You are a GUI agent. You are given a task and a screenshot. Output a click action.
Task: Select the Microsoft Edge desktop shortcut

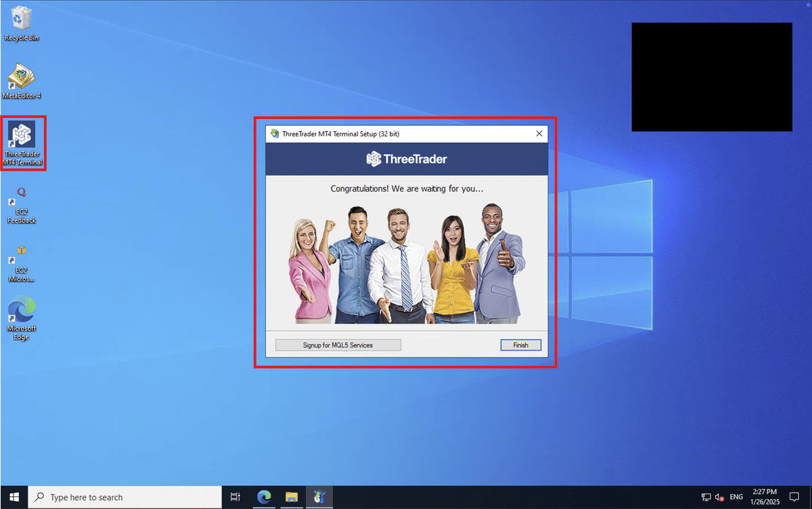point(22,318)
